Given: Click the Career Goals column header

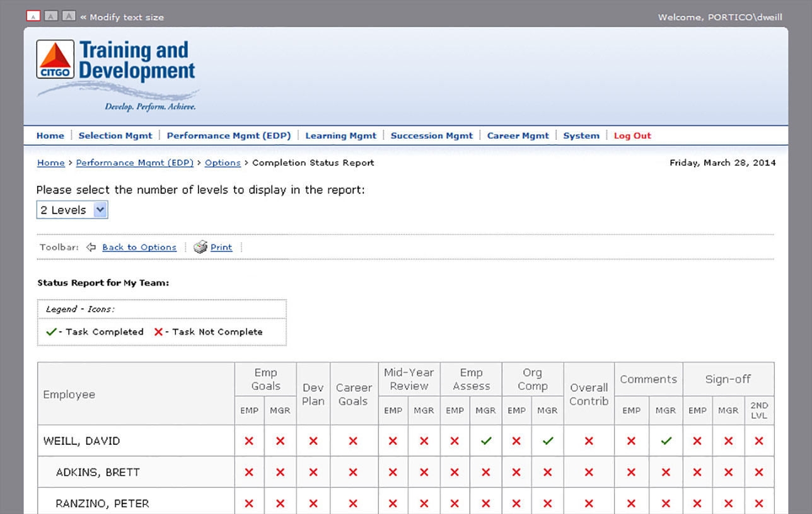Looking at the screenshot, I should pyautogui.click(x=353, y=394).
